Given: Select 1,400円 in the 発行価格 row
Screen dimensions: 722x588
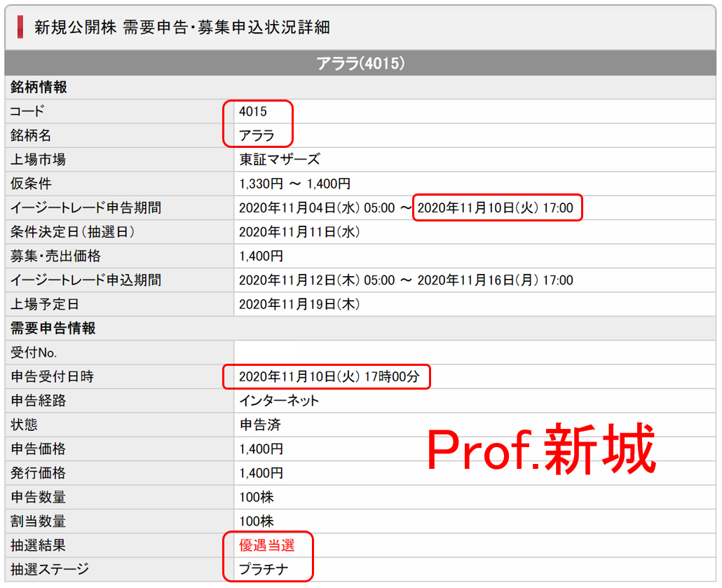Looking at the screenshot, I should point(261,473).
